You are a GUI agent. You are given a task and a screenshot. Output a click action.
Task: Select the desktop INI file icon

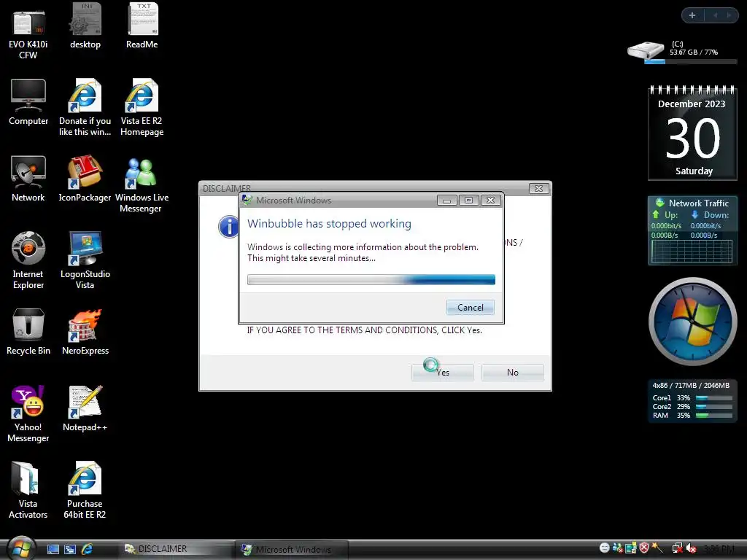[85, 26]
